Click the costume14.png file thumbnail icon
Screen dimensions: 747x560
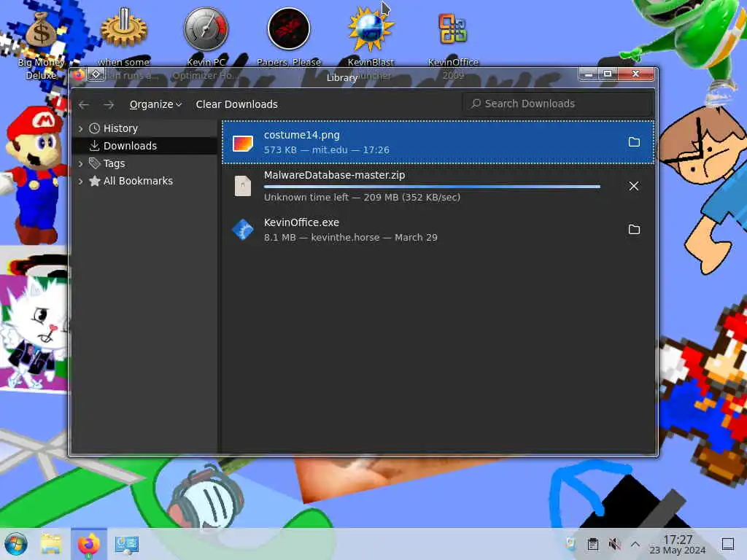[242, 143]
